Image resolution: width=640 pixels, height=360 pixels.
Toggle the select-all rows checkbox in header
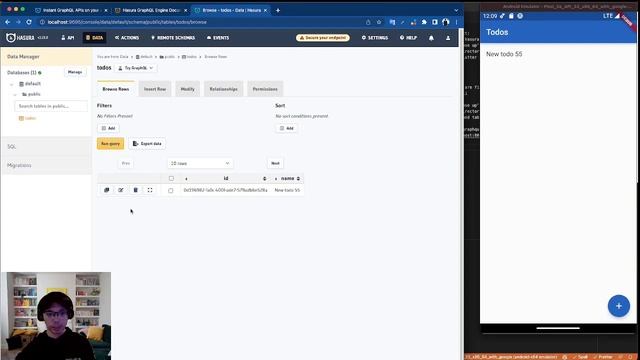(171, 178)
